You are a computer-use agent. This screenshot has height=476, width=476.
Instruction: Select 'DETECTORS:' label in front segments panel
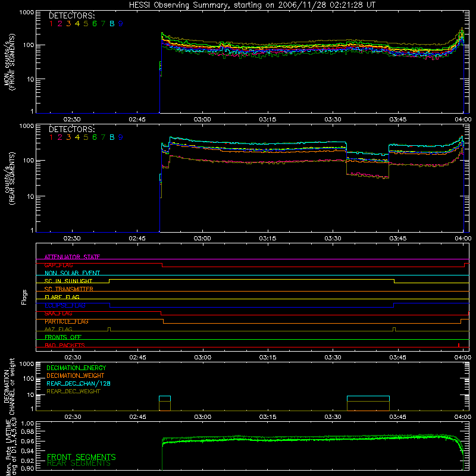71,15
